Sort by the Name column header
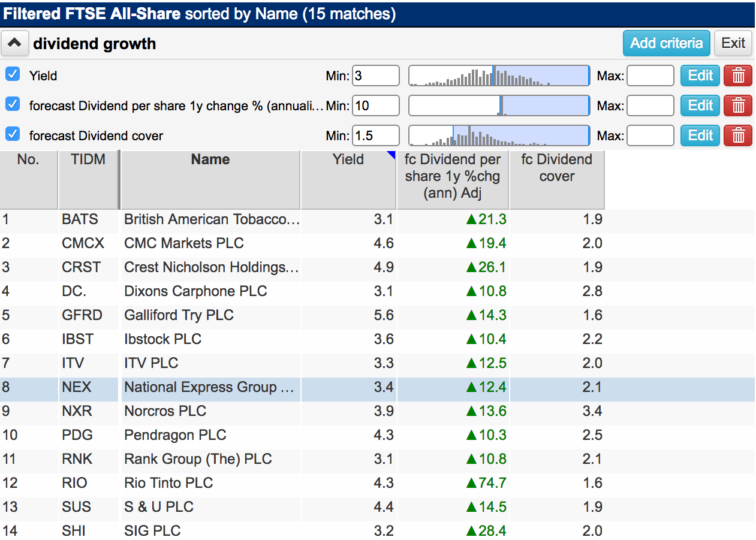This screenshot has height=540, width=756. click(x=210, y=179)
